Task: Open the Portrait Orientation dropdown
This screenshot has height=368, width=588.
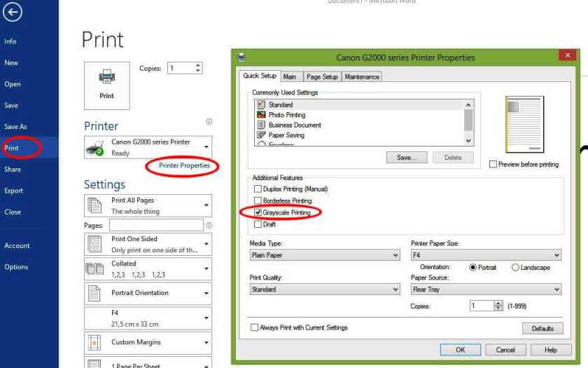Action: tap(206, 293)
